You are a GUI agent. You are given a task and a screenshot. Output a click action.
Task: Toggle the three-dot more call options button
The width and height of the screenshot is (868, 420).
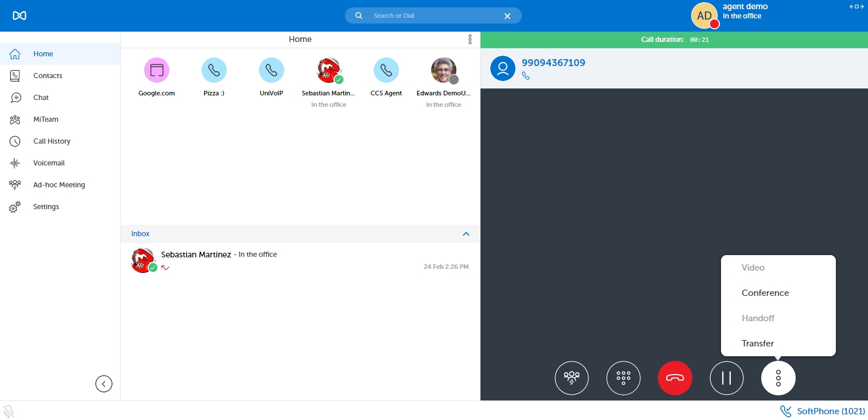click(778, 378)
